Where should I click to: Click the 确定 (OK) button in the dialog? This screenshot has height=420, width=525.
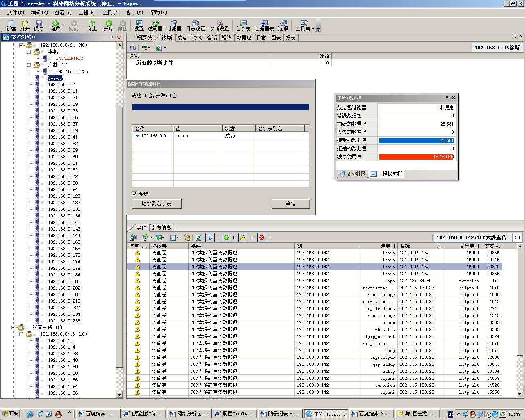(x=290, y=204)
